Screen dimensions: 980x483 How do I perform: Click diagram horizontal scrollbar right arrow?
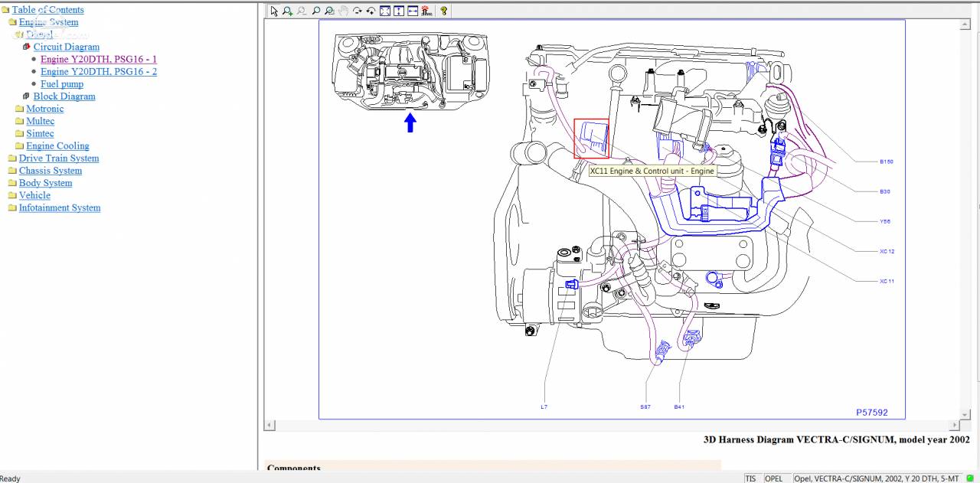coord(954,425)
